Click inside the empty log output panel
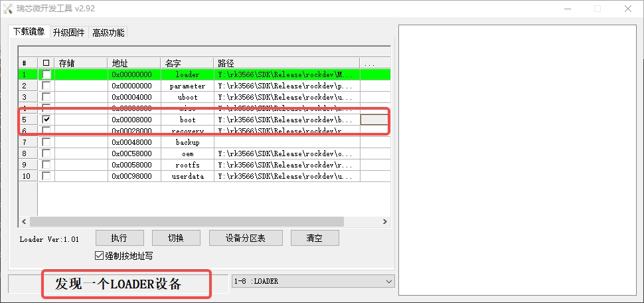The height and width of the screenshot is (303, 644). coord(517,160)
